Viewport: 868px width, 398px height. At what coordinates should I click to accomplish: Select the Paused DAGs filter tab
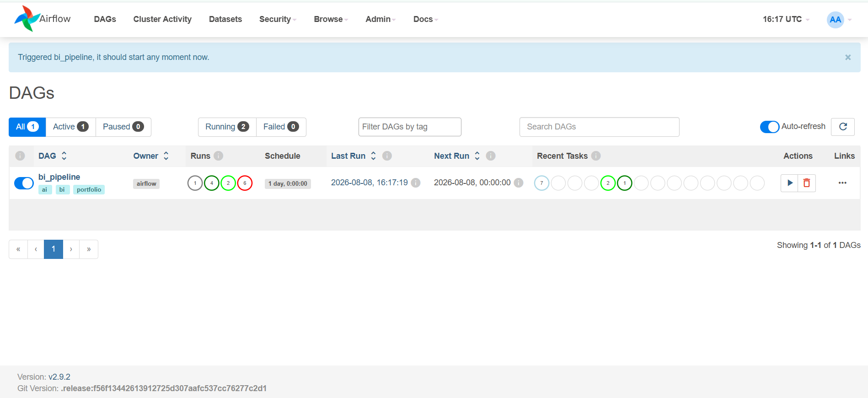123,127
